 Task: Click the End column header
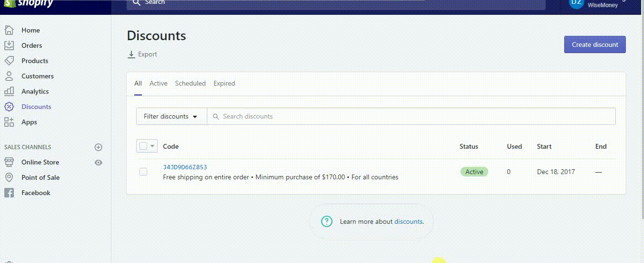[601, 146]
